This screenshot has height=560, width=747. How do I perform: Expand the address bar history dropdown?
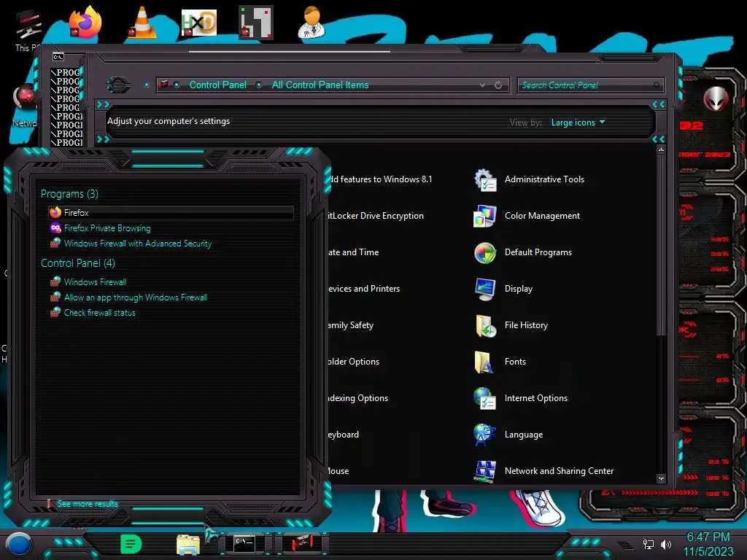(483, 85)
